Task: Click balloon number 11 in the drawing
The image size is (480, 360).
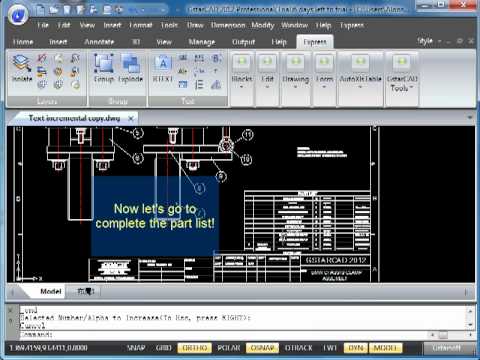Action: coord(247,135)
